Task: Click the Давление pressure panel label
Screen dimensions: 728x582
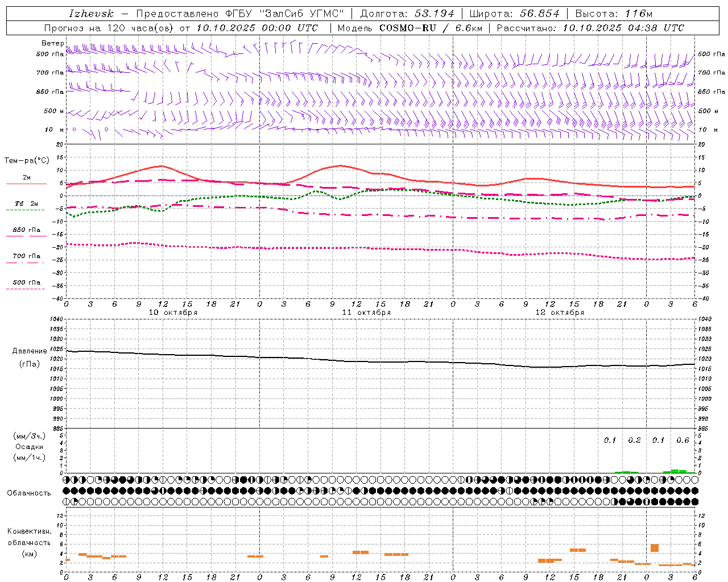Action: coord(30,351)
